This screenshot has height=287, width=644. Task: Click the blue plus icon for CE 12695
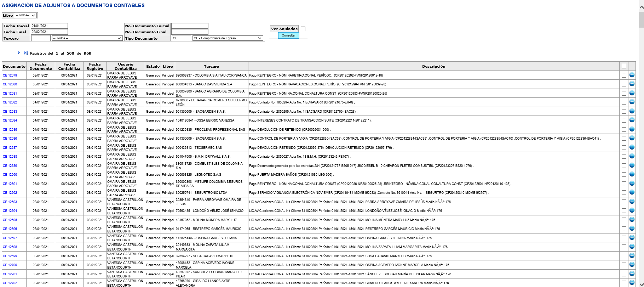pyautogui.click(x=632, y=220)
